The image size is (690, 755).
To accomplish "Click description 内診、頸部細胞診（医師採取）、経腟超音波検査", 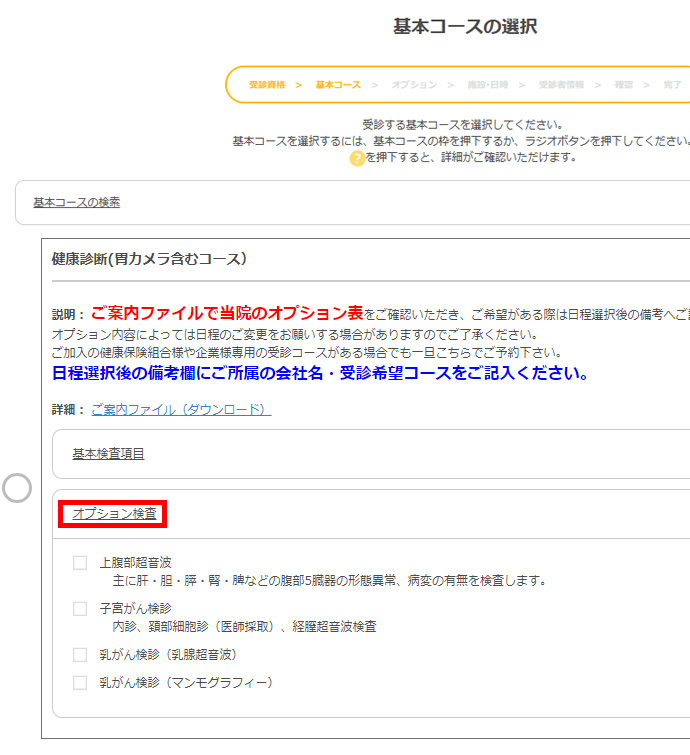I will (x=244, y=626).
